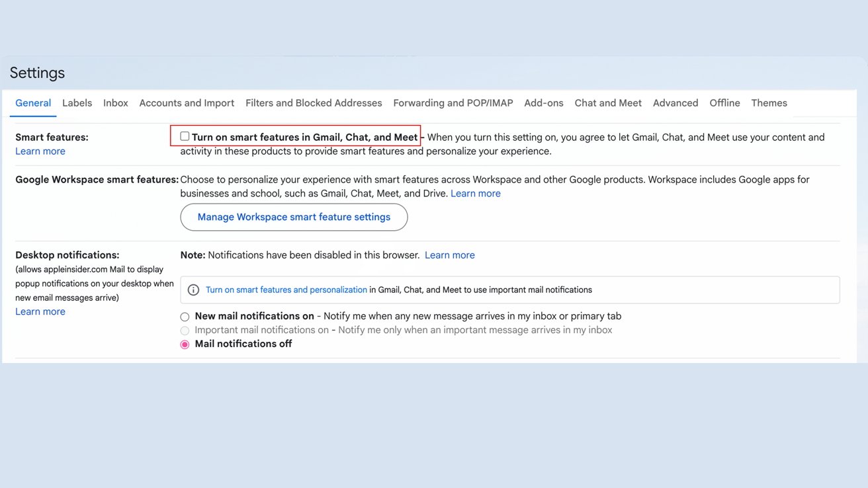Switch to the Labels tab

point(77,103)
